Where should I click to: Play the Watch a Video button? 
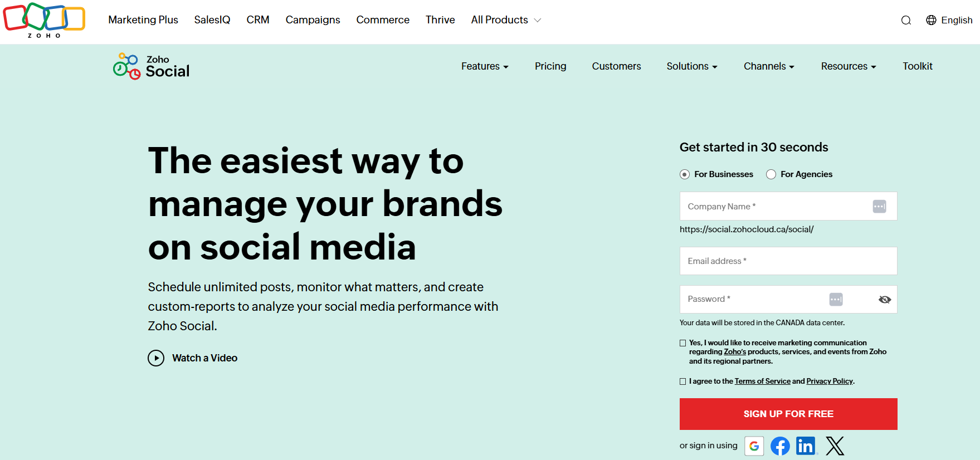point(193,358)
